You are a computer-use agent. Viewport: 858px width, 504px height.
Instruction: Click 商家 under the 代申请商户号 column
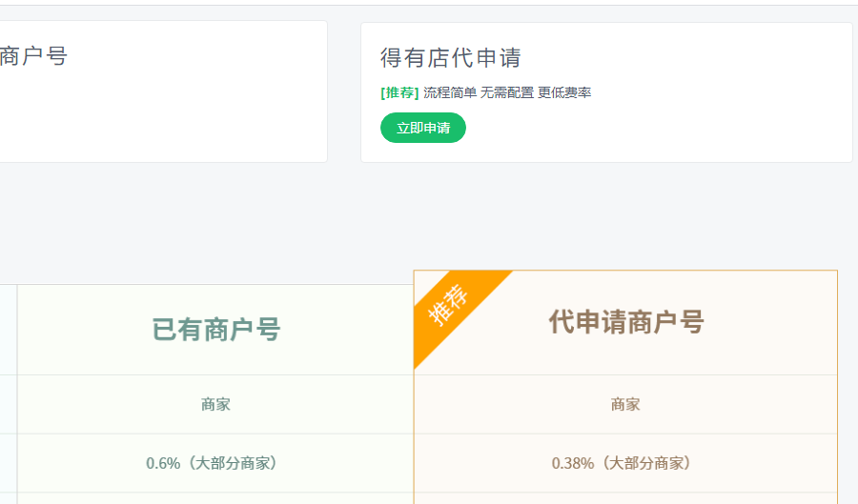click(x=625, y=404)
